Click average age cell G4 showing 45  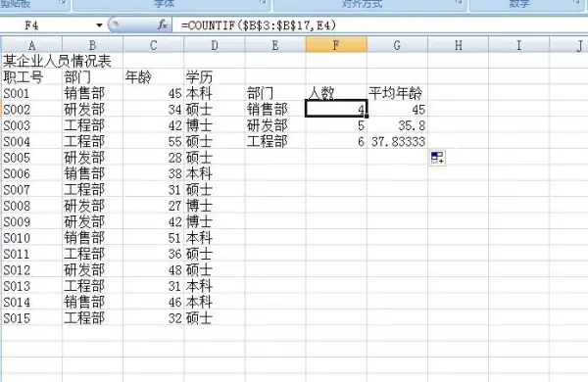click(x=398, y=109)
